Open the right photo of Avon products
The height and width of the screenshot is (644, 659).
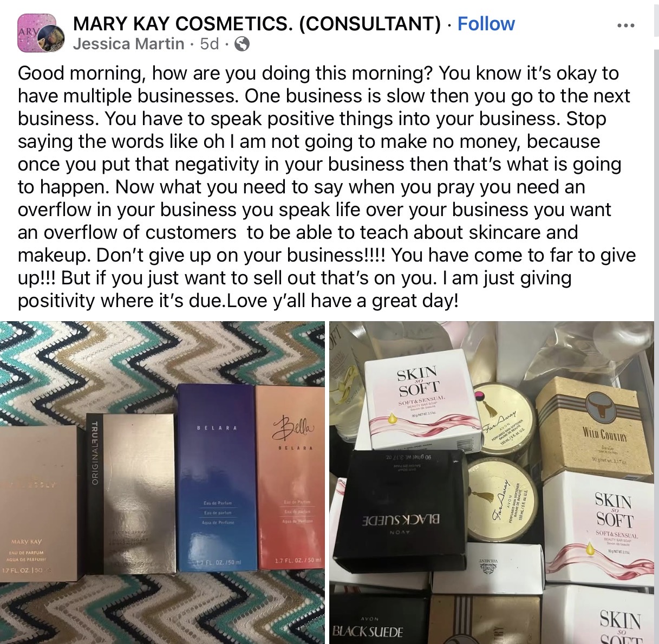click(492, 482)
